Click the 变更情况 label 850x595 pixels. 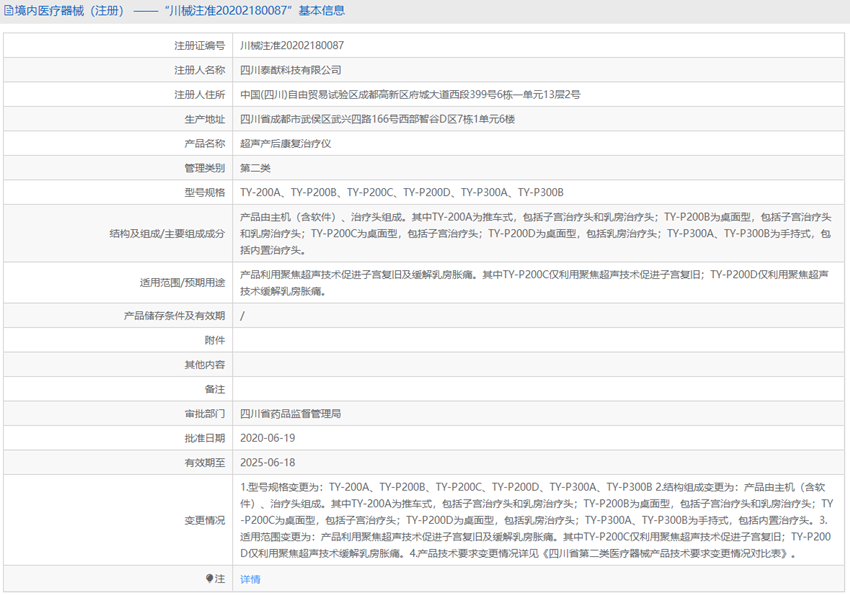point(204,520)
